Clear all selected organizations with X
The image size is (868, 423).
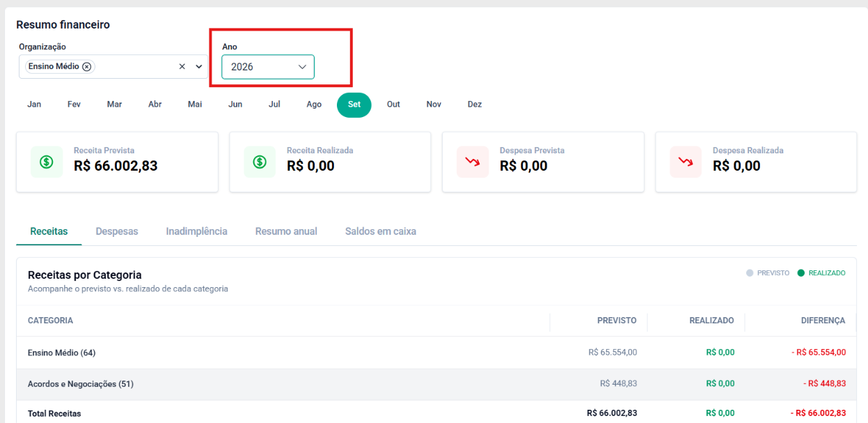pyautogui.click(x=182, y=67)
